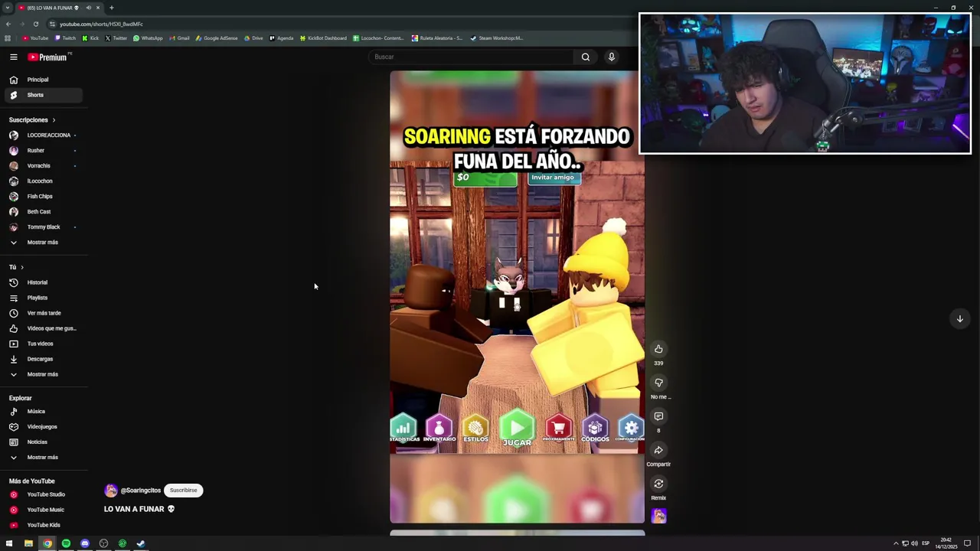Open Videojuegos in the Explorar section
980x551 pixels.
click(x=43, y=426)
